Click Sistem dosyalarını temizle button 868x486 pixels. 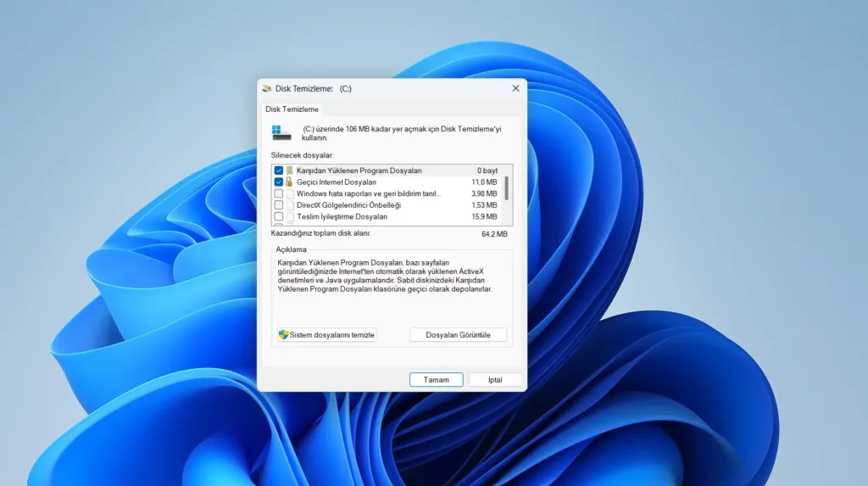coord(326,335)
